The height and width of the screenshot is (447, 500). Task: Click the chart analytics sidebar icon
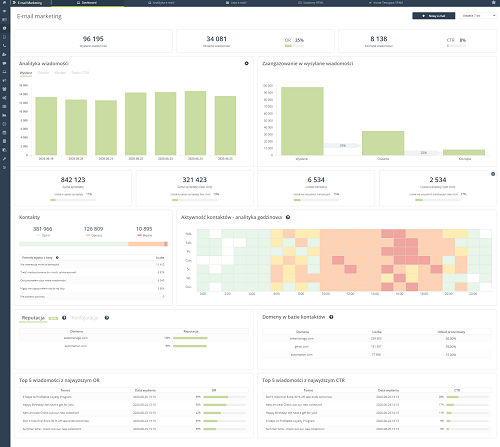(4, 115)
